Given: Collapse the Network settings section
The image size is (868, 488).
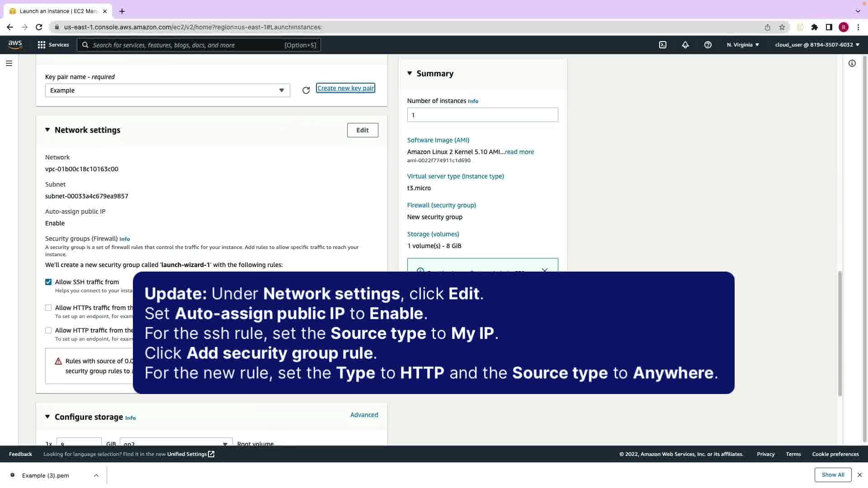Looking at the screenshot, I should 47,130.
